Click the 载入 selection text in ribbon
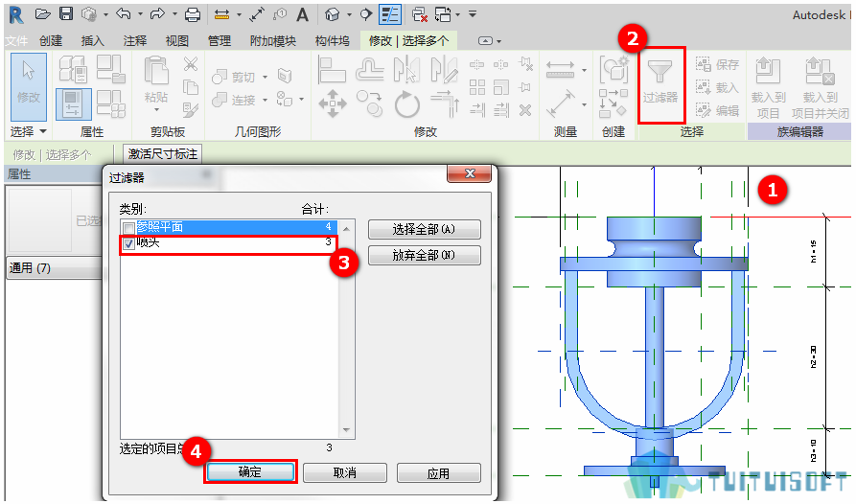Image resolution: width=856 pixels, height=504 pixels. (x=727, y=88)
